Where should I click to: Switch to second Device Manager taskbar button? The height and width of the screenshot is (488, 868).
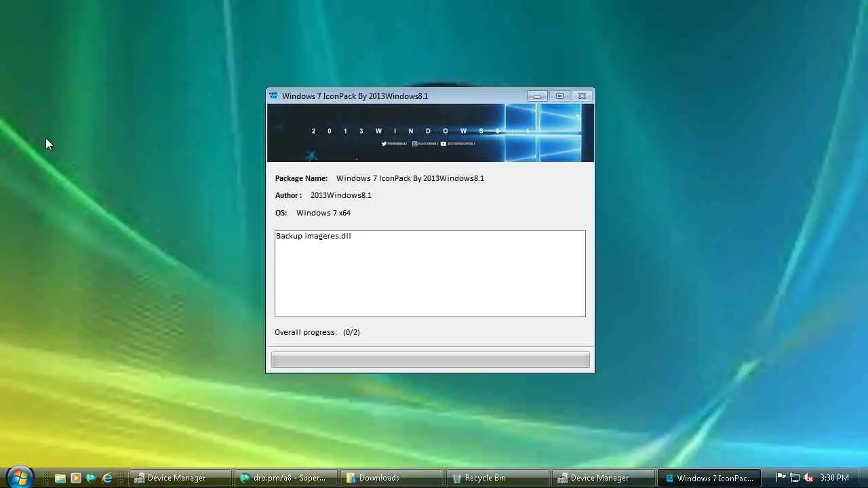(x=602, y=478)
